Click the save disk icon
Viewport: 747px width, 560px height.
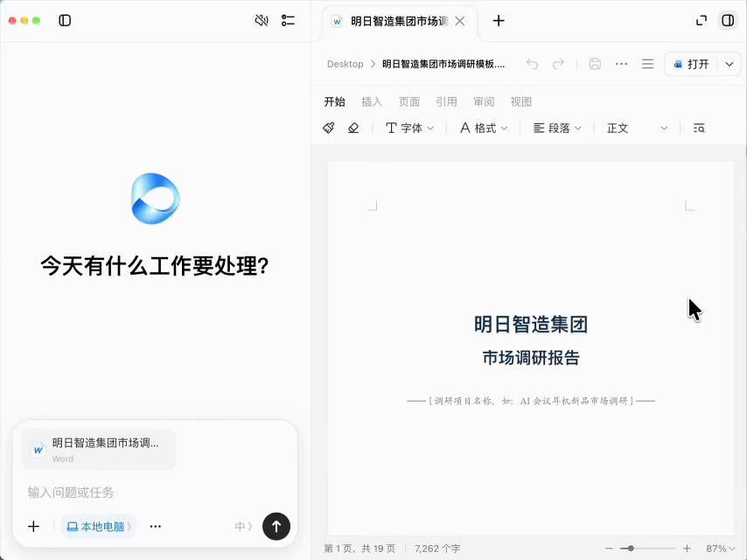tap(595, 64)
